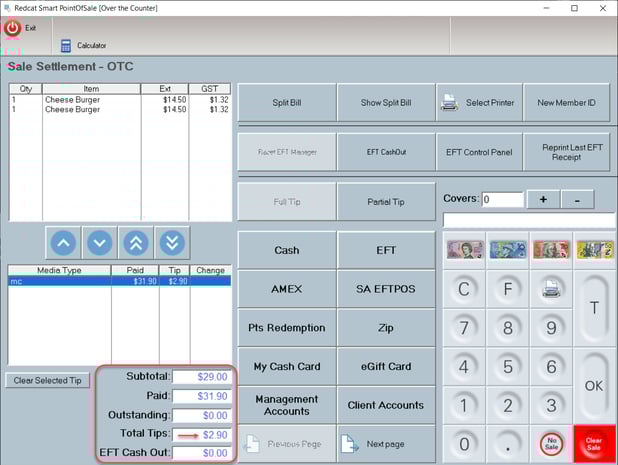This screenshot has height=465, width=618.
Task: Click the keypad printer icon key
Action: (551, 289)
